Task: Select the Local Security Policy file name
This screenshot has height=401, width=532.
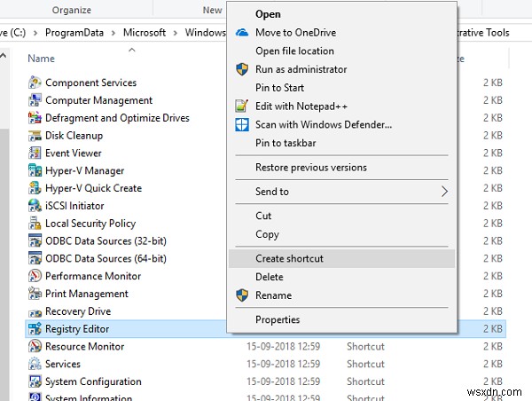Action: point(90,224)
